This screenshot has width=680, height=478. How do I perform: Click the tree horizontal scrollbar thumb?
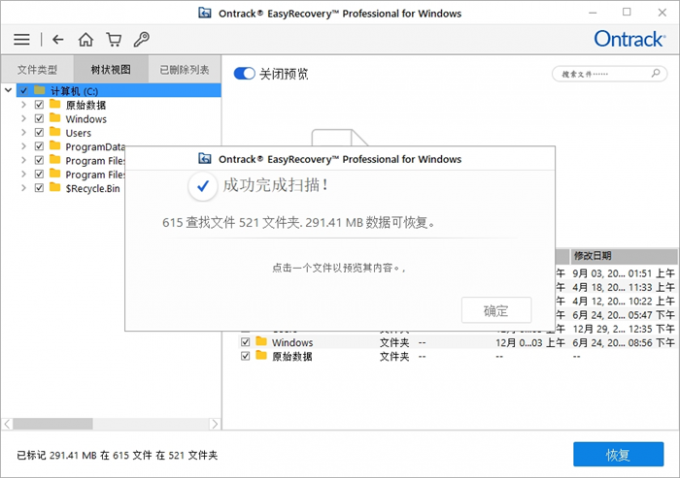click(x=52, y=423)
